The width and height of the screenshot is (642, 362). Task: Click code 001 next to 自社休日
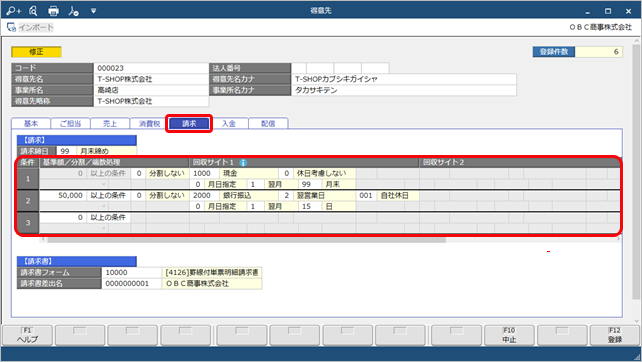click(366, 195)
